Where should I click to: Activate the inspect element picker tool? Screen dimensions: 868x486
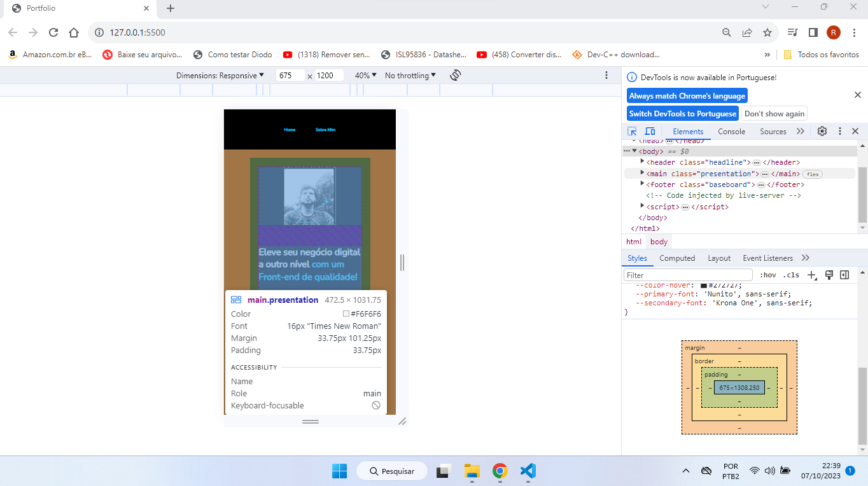[632, 131]
